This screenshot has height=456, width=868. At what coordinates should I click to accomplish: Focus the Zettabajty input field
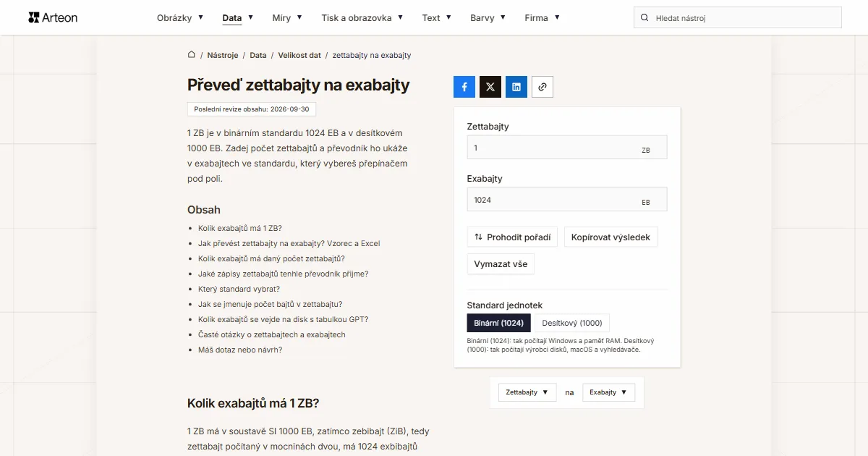tap(567, 147)
